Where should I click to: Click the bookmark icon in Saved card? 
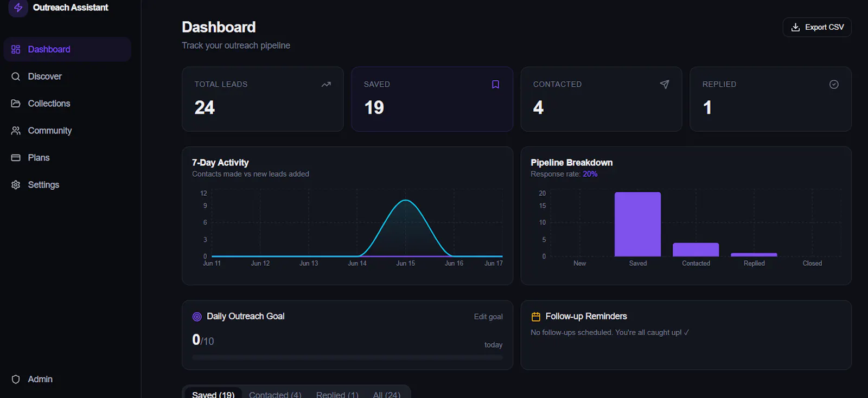pos(495,84)
